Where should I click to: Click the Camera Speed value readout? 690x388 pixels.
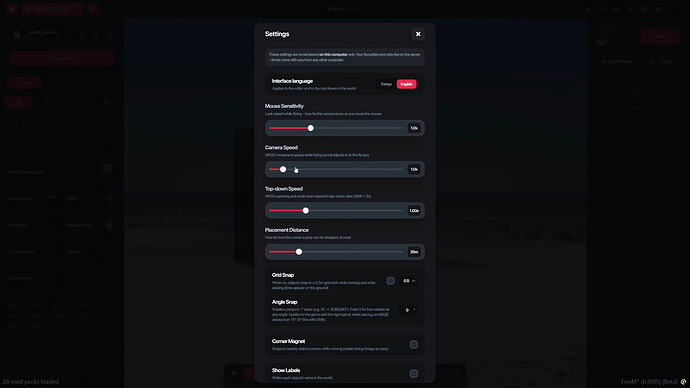click(414, 169)
